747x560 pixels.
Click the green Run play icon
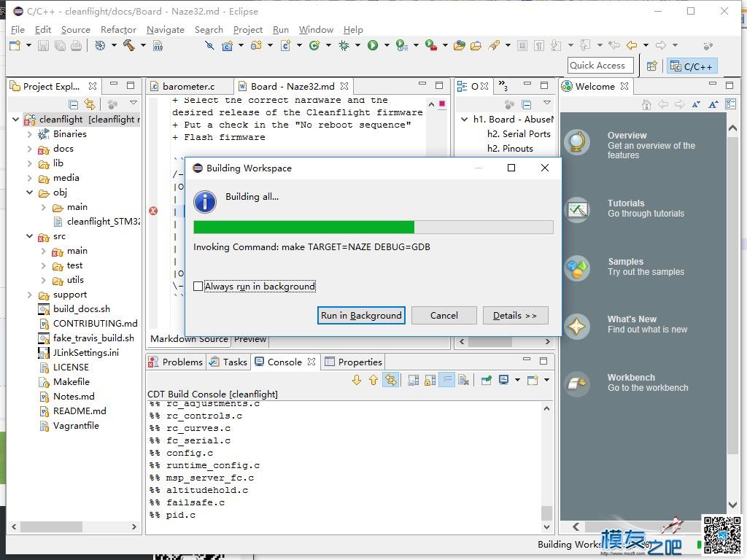(x=373, y=45)
